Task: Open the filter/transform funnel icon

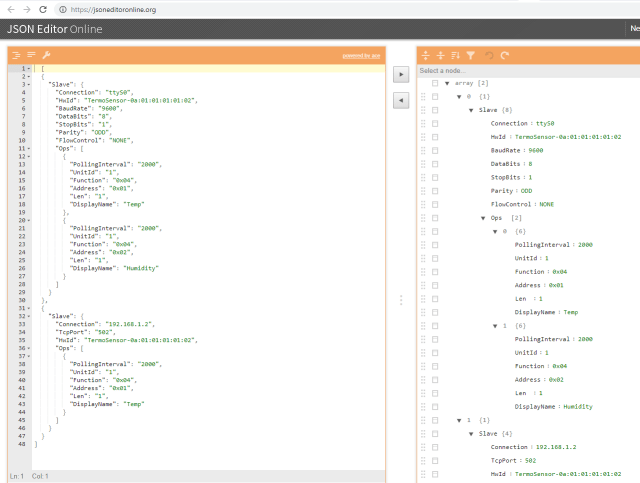Action: point(471,55)
